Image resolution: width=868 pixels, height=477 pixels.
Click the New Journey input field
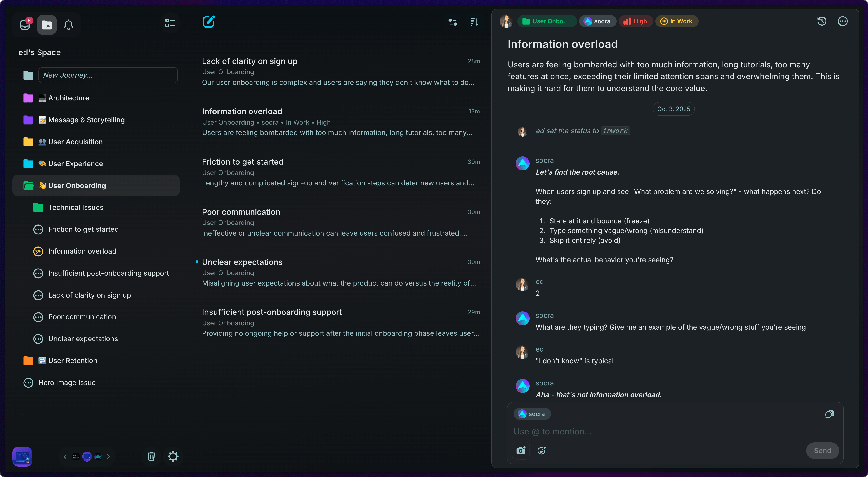coord(108,75)
